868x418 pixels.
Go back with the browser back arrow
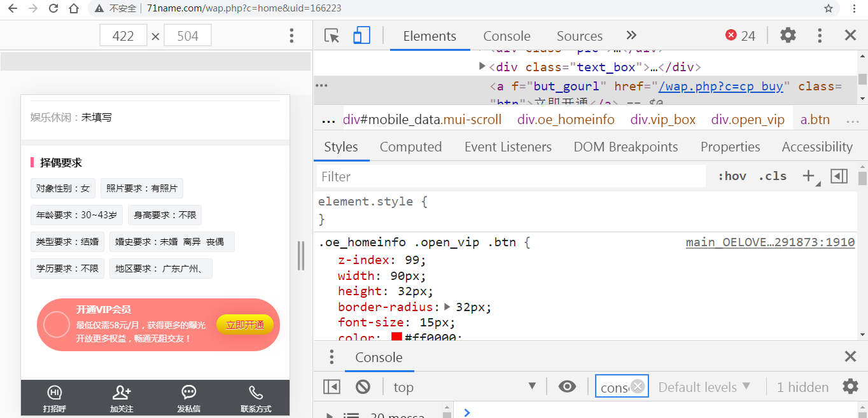coord(12,8)
